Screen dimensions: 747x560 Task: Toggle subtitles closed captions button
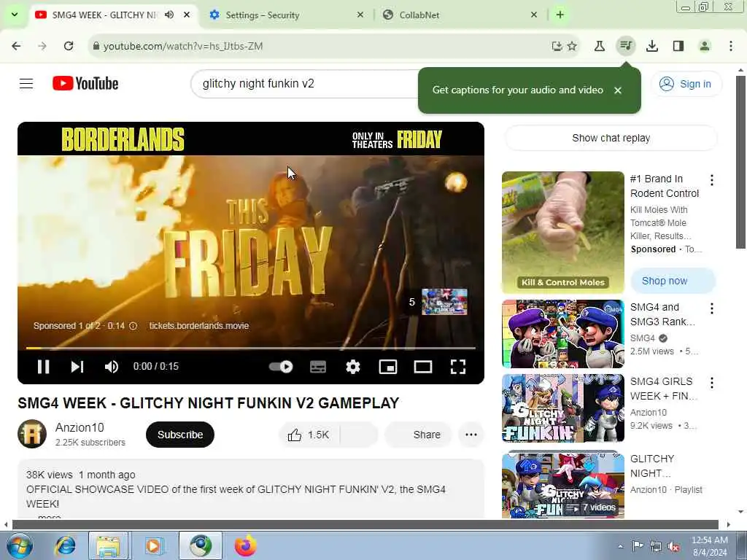coord(318,367)
